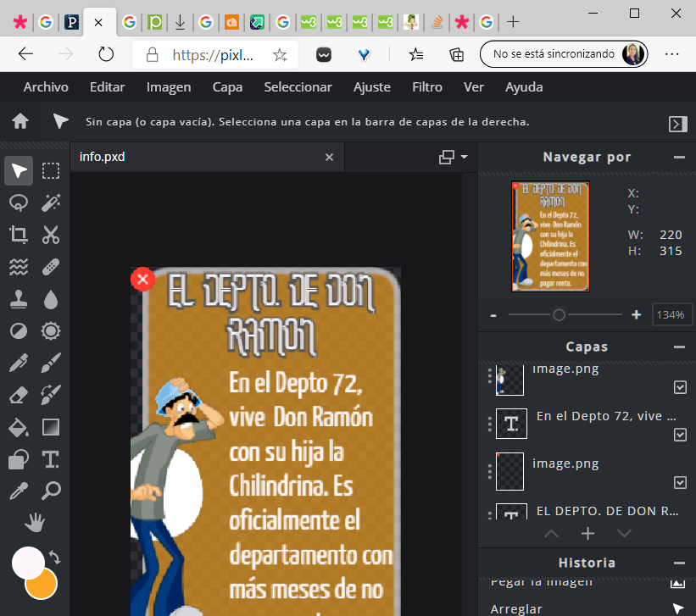696x616 pixels.
Task: Click the add new layer plus button
Action: 587,533
